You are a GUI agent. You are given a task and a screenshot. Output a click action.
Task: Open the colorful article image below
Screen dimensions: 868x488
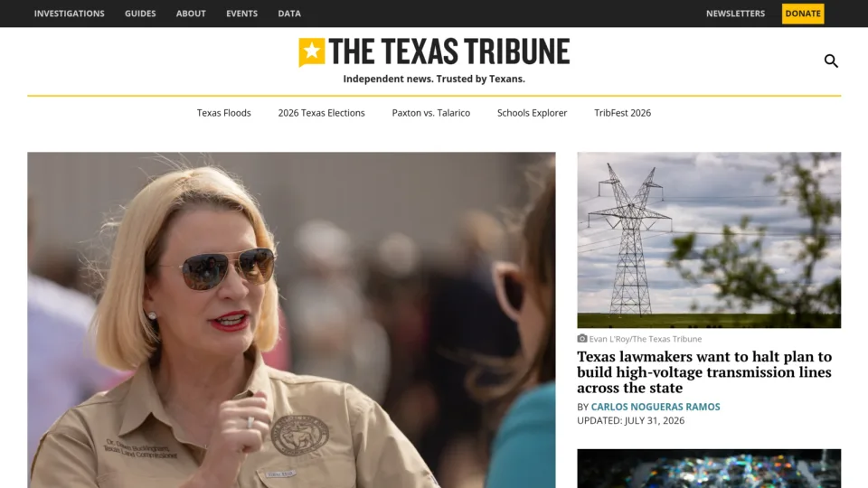pos(709,469)
